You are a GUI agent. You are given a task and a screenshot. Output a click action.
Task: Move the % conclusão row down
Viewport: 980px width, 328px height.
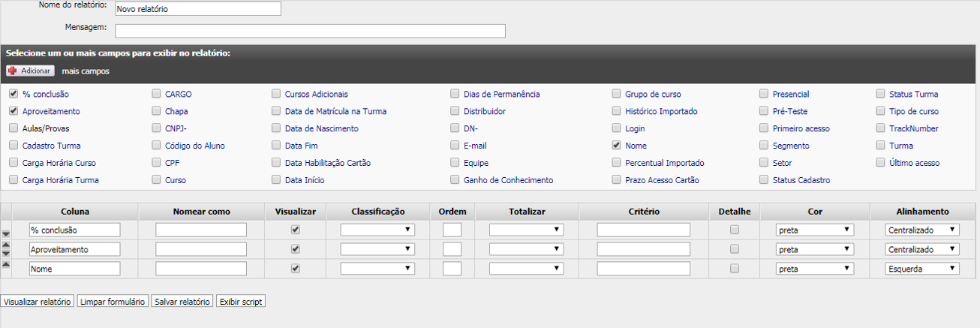[6, 234]
